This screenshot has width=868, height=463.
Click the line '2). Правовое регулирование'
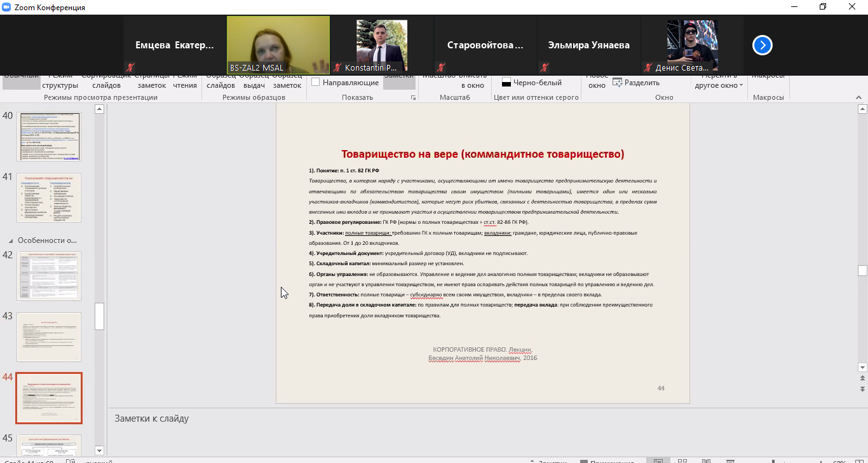(419, 222)
